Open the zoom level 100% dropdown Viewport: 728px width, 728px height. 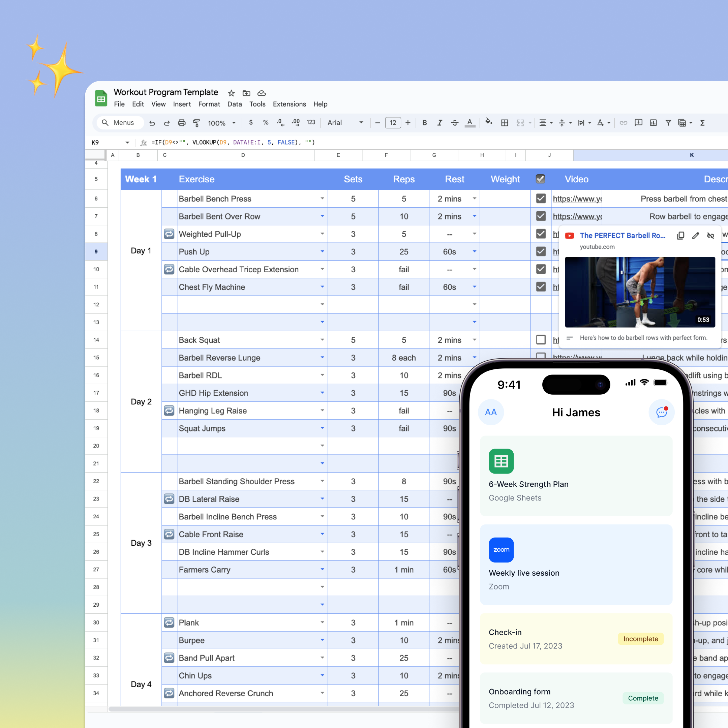[x=221, y=123]
